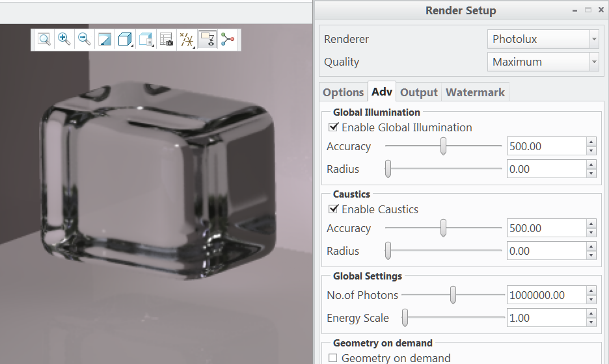Click the Caustics Accuracy slider handle
This screenshot has width=609, height=364.
443,228
